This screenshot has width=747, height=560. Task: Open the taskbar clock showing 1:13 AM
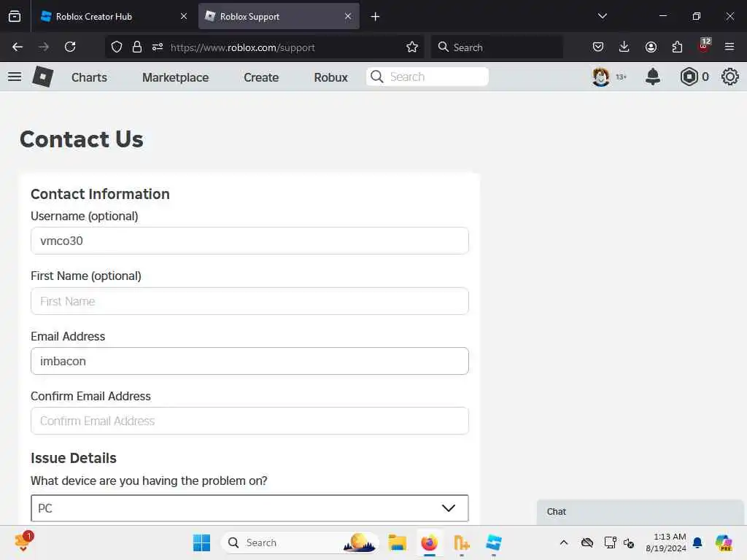(666, 542)
